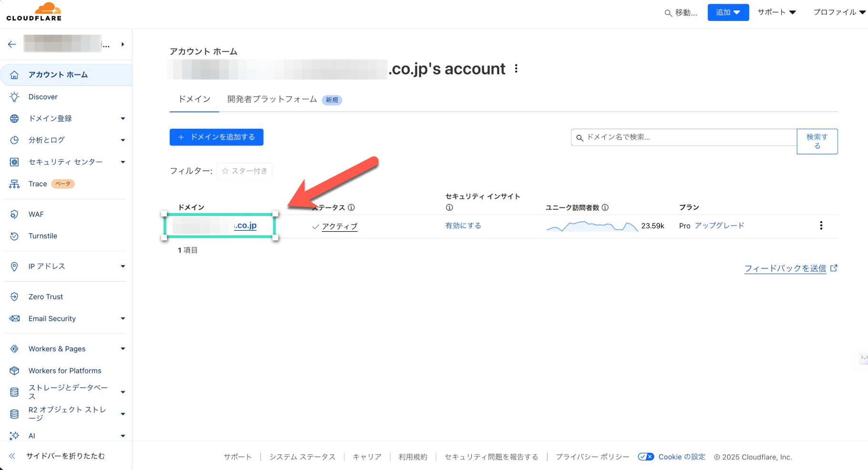The height and width of the screenshot is (470, 868).
Task: Click the 有効にする link
Action: click(x=463, y=225)
